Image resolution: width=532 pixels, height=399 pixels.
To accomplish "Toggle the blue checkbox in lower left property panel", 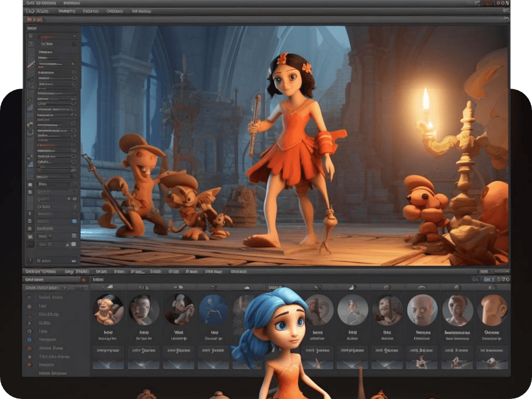I will (74, 221).
